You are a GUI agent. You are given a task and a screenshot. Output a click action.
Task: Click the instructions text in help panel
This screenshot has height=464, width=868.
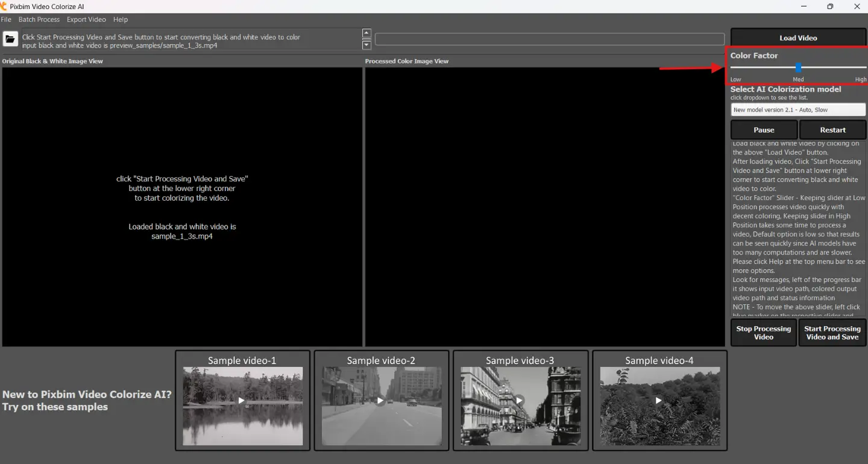coord(798,230)
